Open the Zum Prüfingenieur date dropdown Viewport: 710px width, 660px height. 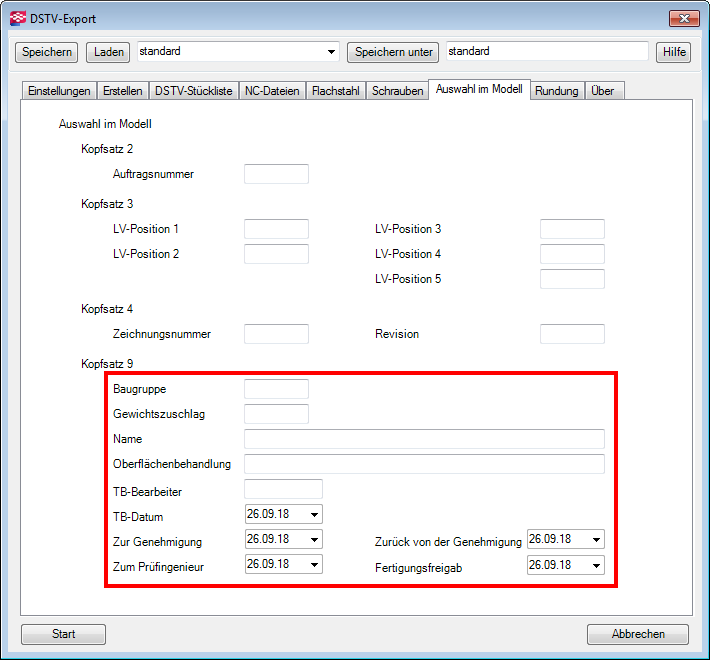(314, 564)
